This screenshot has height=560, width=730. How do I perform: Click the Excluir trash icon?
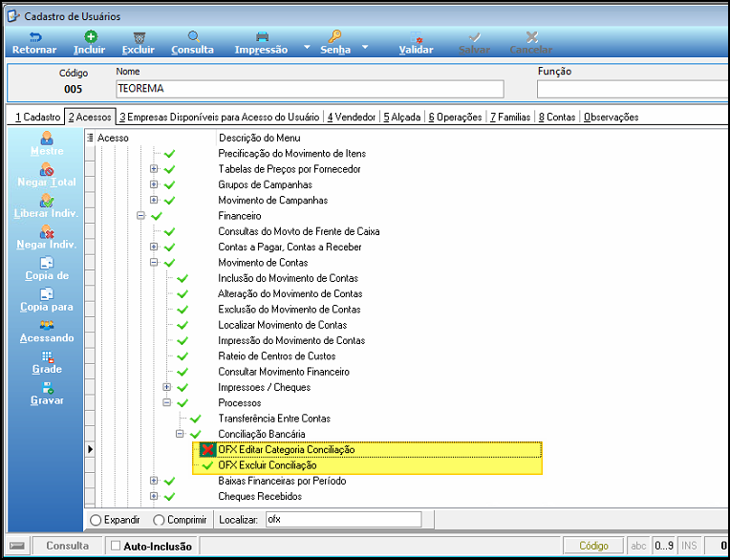tap(139, 37)
